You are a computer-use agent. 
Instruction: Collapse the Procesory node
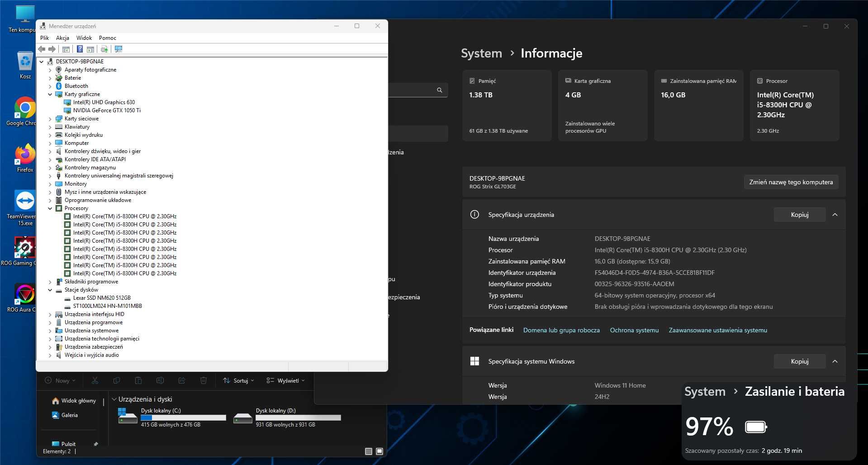[50, 208]
